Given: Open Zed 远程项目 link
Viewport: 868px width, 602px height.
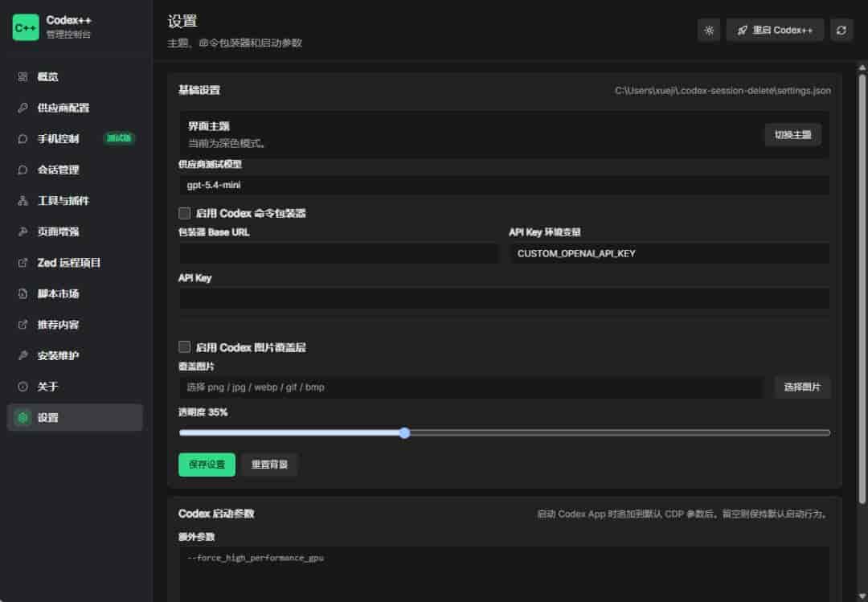Looking at the screenshot, I should tap(75, 263).
